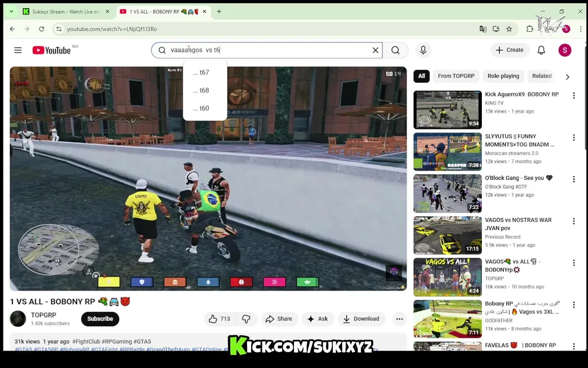Close the 1 VS ALL - BOBONY RP tab
588x368 pixels.
click(x=204, y=12)
